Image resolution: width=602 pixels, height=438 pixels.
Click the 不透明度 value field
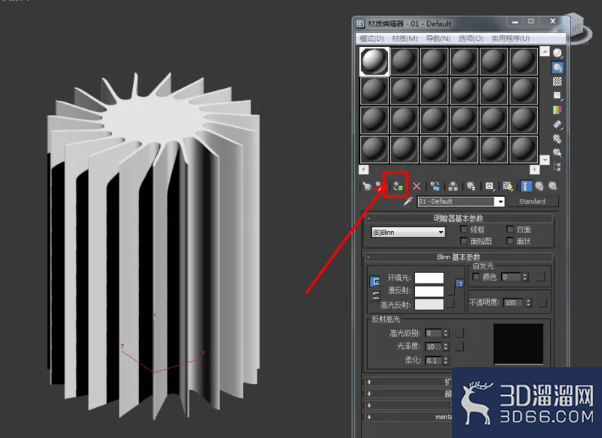514,303
